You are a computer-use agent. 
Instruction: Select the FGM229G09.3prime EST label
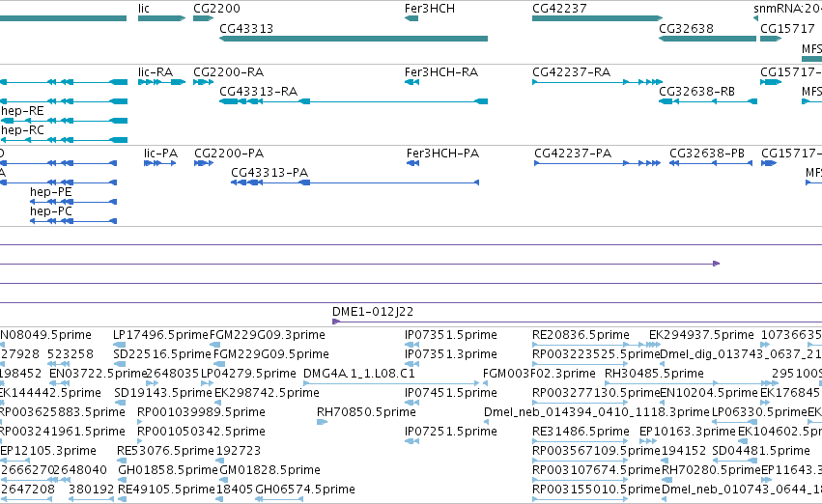(x=268, y=335)
